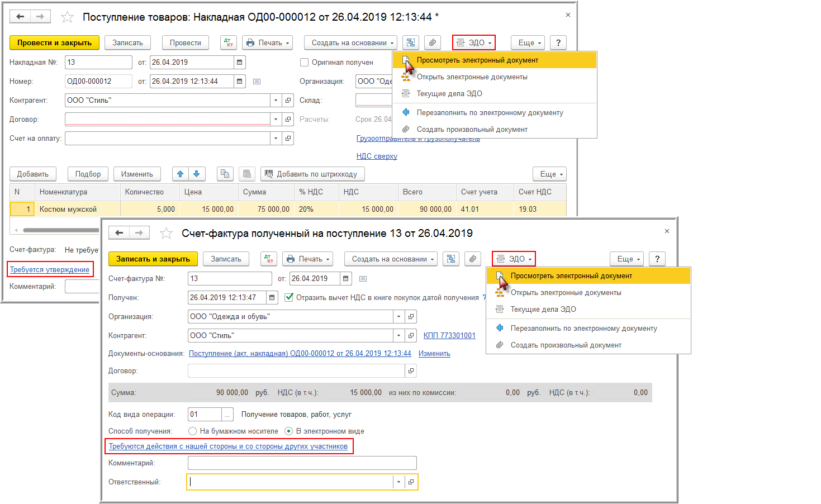Viewport: 821px width, 504px height.
Task: Paste rows icon in goods table toolbar
Action: [x=247, y=174]
